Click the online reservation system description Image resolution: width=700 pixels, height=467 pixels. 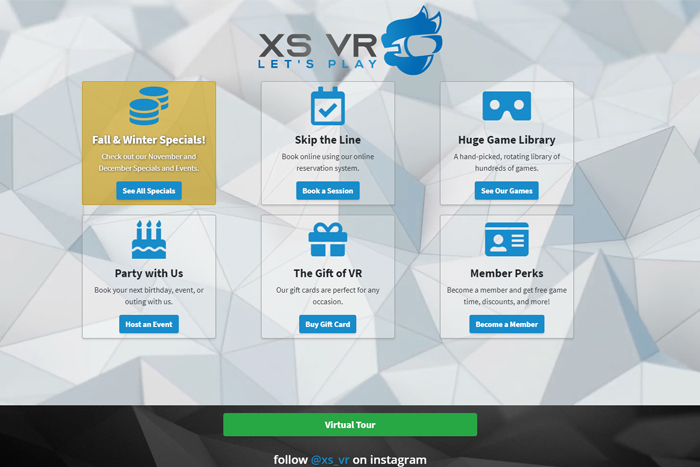pos(328,163)
